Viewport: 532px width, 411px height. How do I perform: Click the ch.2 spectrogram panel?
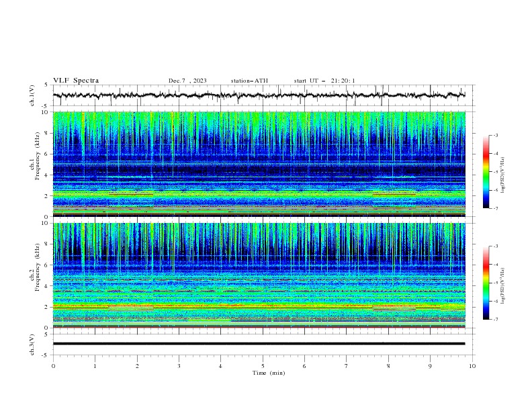tap(259, 275)
